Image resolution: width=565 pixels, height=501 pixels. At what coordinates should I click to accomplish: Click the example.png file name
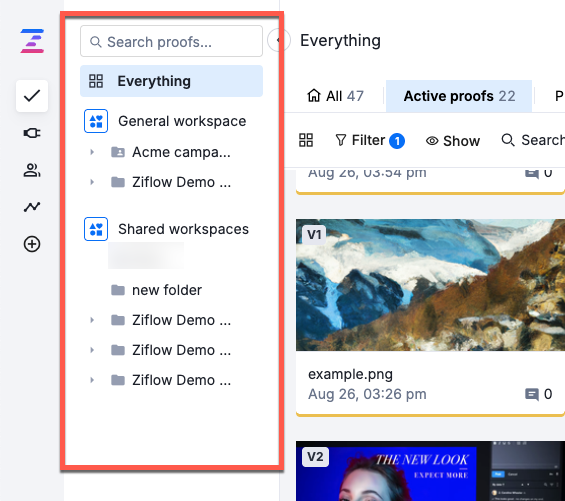(x=350, y=374)
